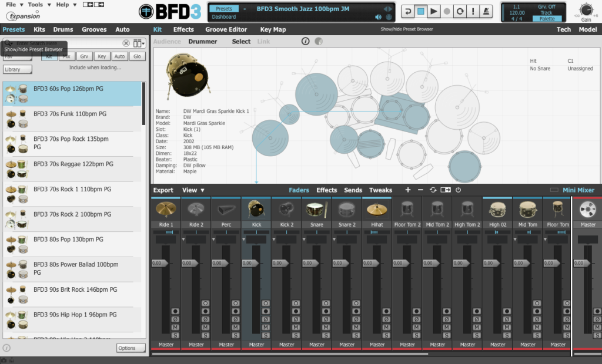Viewport: 602px width, 364px height.
Task: Clear the preset search field
Action: pyautogui.click(x=126, y=43)
